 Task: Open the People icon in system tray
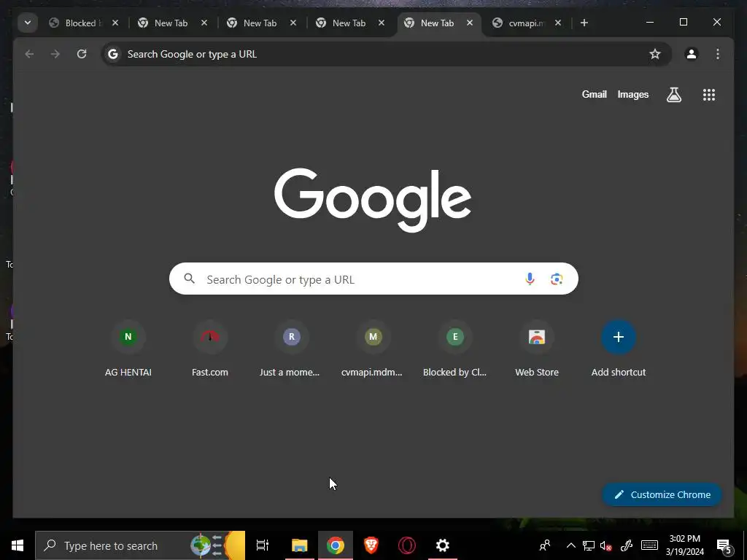pyautogui.click(x=544, y=545)
